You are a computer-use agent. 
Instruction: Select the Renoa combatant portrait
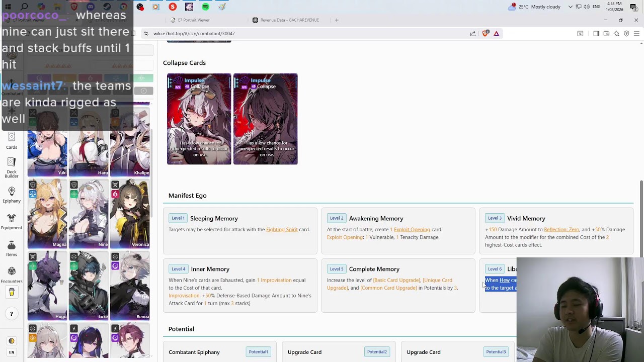pyautogui.click(x=130, y=286)
